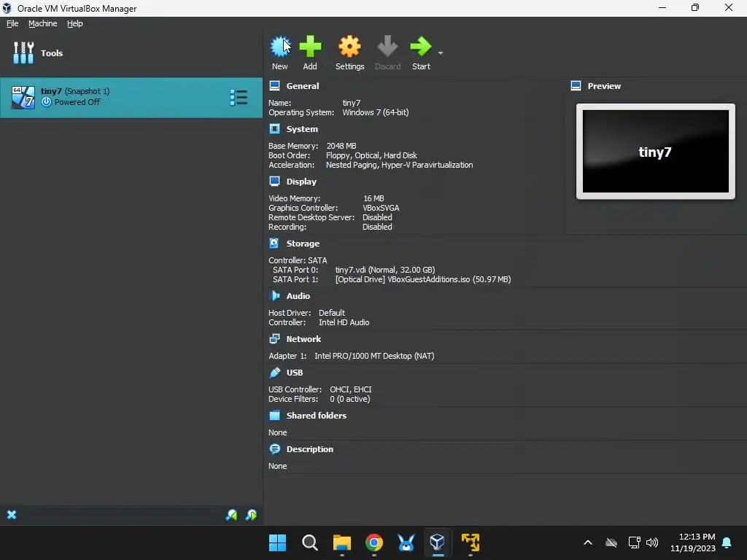This screenshot has height=560, width=747.
Task: Click the Discard arrow icon
Action: [x=387, y=47]
